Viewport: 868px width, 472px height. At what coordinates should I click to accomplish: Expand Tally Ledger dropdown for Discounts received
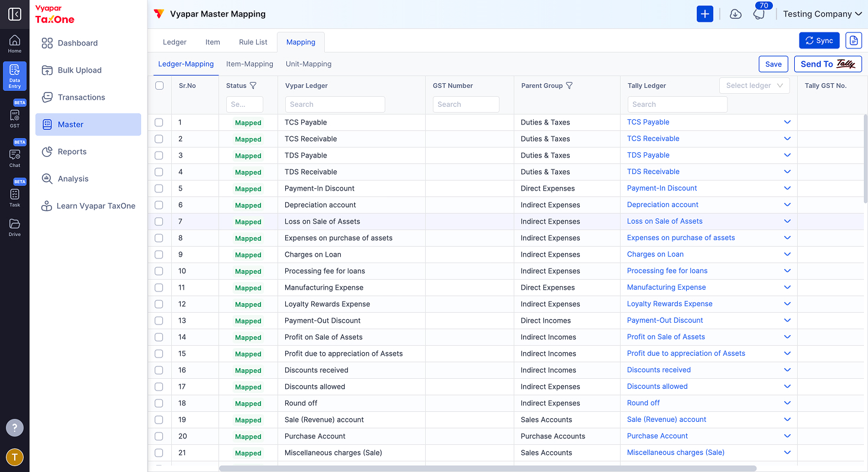point(787,370)
